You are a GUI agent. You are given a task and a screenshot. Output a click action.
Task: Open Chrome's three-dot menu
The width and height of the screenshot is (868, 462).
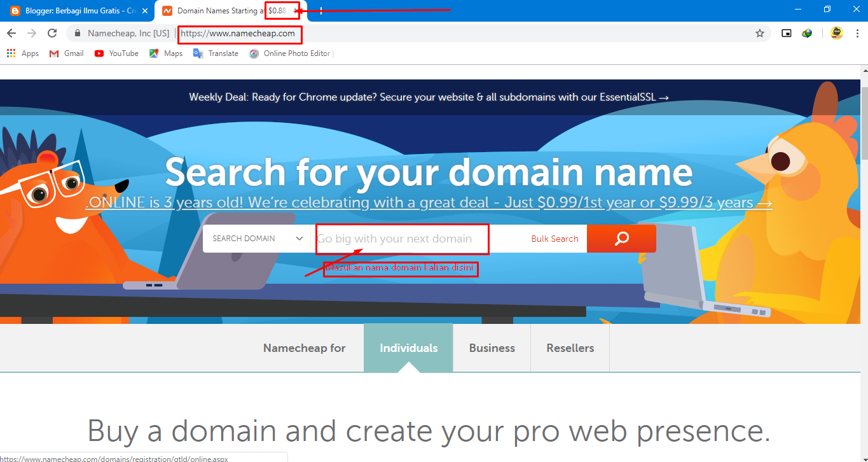pos(857,33)
